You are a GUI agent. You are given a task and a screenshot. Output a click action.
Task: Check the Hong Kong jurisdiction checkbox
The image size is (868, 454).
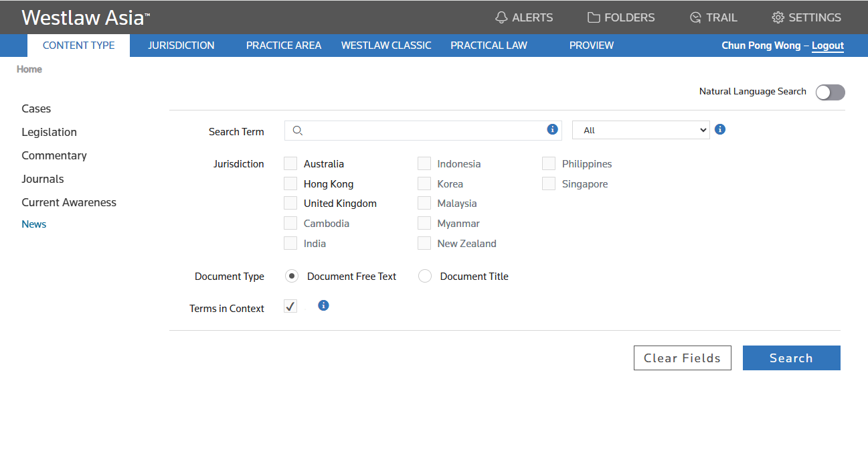click(290, 183)
